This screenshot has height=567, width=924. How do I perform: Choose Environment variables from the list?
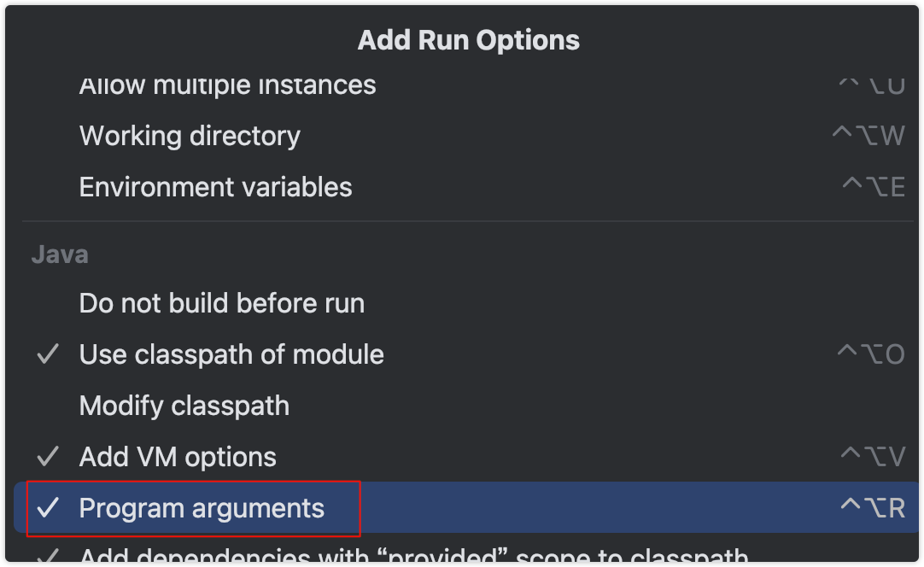pos(215,188)
